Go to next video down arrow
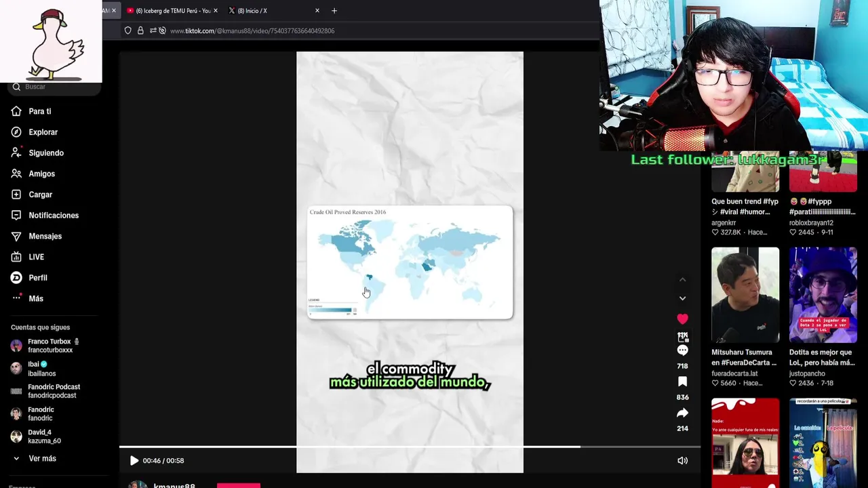 (682, 298)
